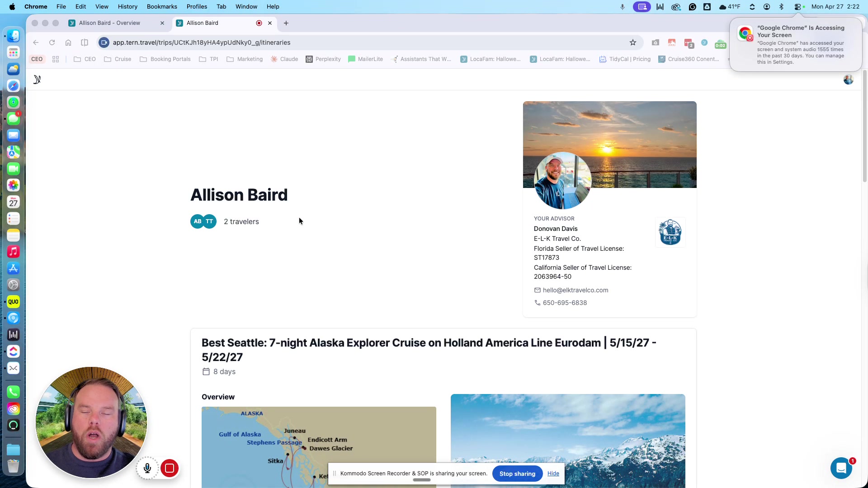Click Stop sharing button

pos(517,474)
